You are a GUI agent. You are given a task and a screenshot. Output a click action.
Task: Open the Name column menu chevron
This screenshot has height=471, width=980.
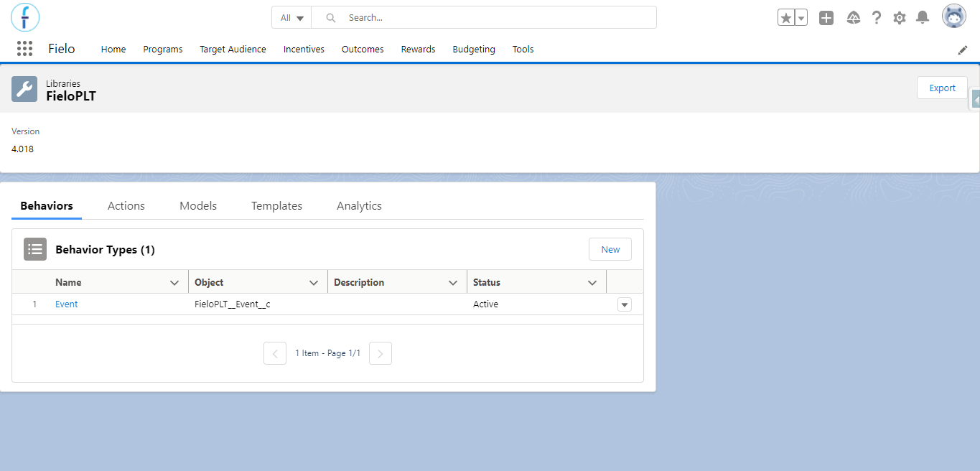coord(174,283)
